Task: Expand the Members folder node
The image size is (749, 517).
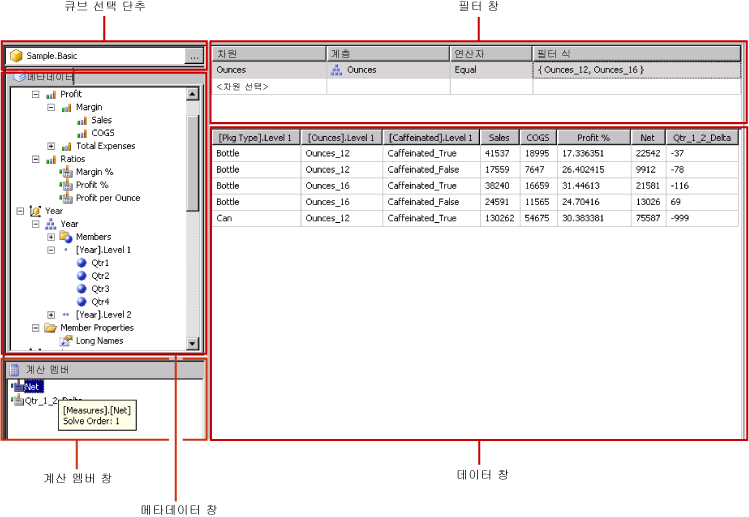Action: point(51,237)
